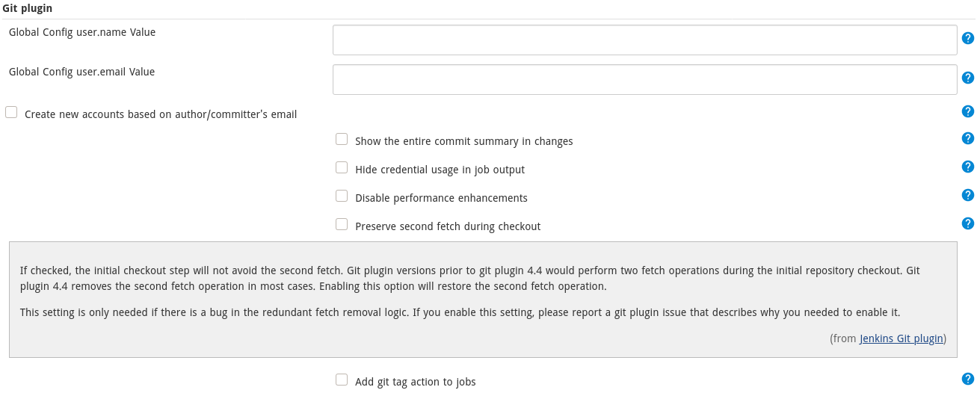Collapse help for Preserve second fetch option
This screenshot has width=980, height=393.
[x=967, y=223]
